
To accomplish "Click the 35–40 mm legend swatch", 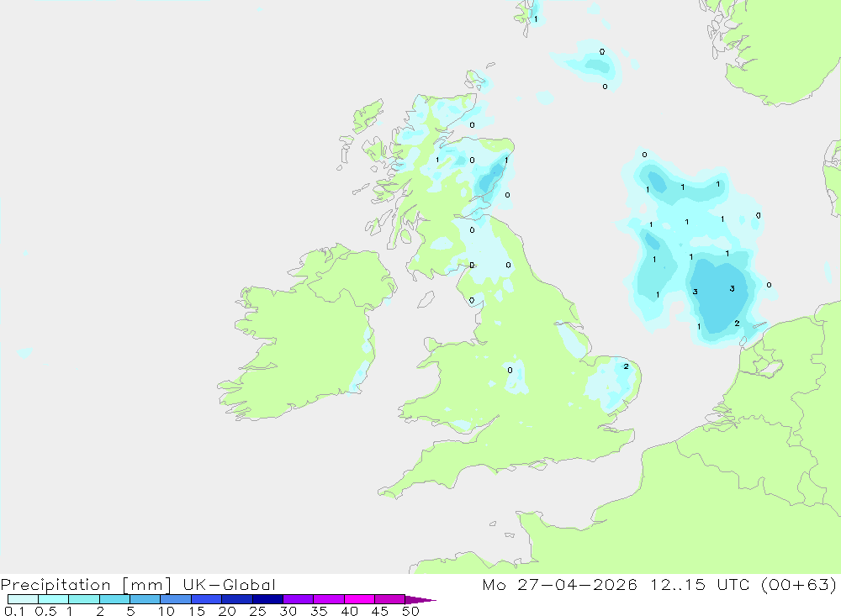I will [x=329, y=599].
